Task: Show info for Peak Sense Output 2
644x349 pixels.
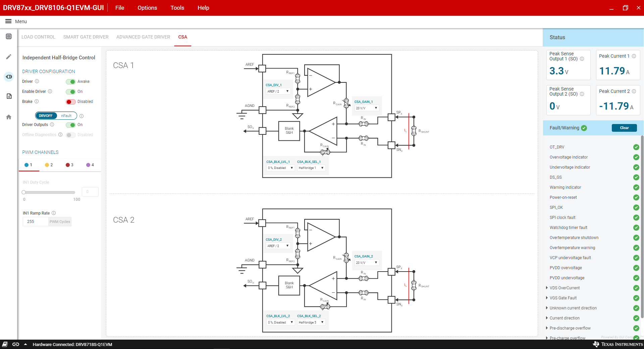Action: tap(582, 94)
